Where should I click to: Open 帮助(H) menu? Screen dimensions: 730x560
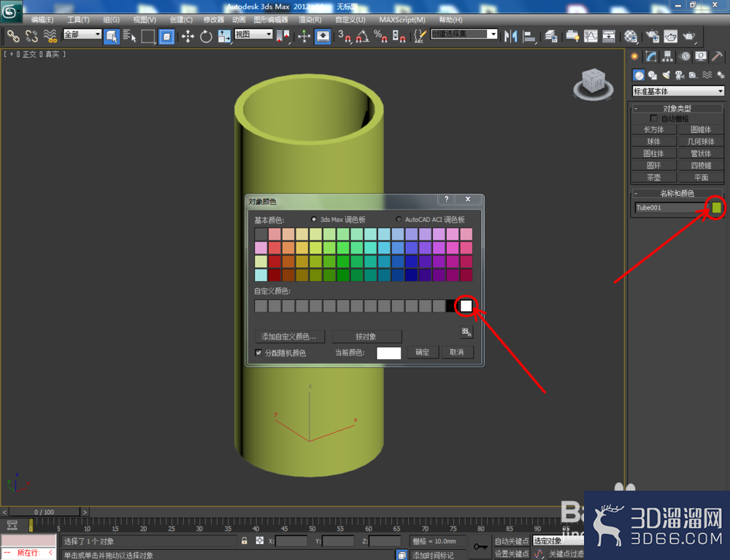450,20
